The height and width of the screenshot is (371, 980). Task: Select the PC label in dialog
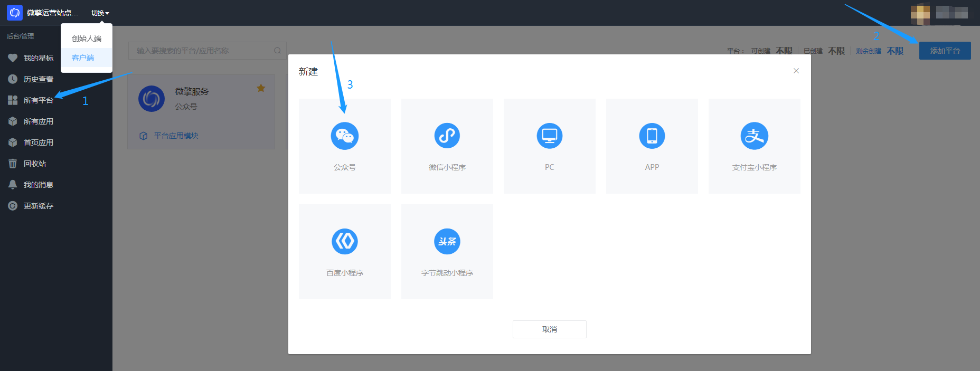[x=550, y=167]
